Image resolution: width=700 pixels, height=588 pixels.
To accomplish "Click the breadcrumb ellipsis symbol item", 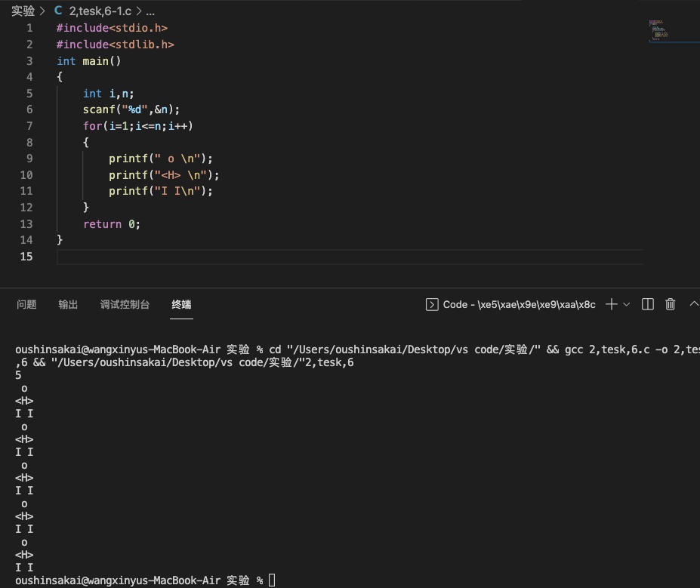I will (150, 11).
